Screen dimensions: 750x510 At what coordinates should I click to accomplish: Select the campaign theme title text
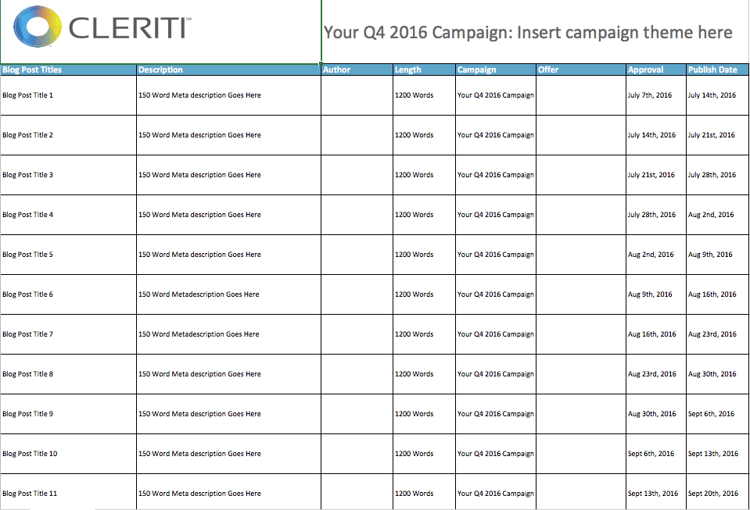(x=528, y=33)
